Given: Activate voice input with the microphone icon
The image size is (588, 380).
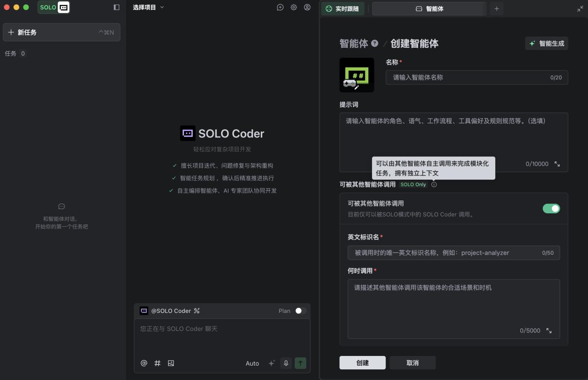Looking at the screenshot, I should (x=286, y=363).
